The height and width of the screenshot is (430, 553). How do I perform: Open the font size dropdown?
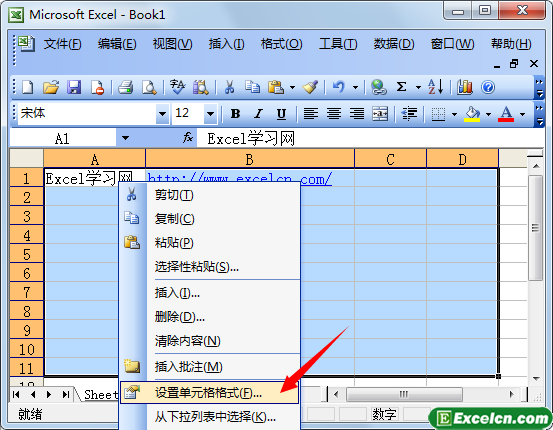211,114
